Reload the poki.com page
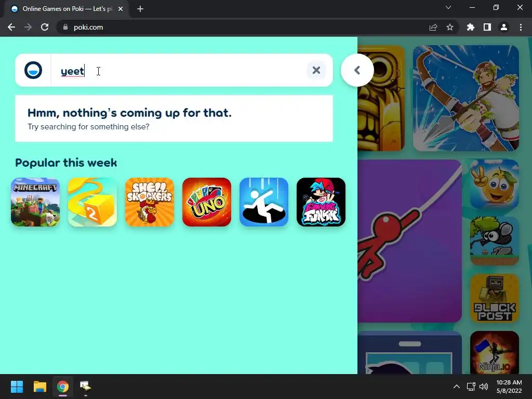Screen dimensions: 532x399 point(45,27)
